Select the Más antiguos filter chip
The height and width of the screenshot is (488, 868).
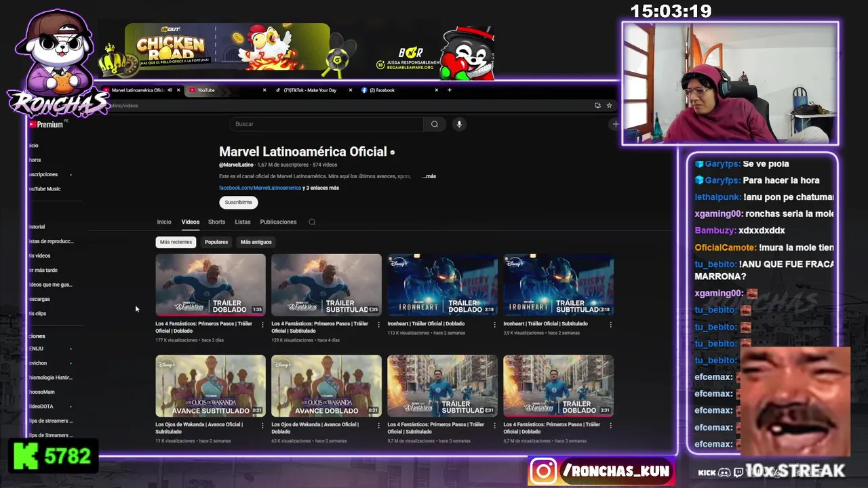256,242
